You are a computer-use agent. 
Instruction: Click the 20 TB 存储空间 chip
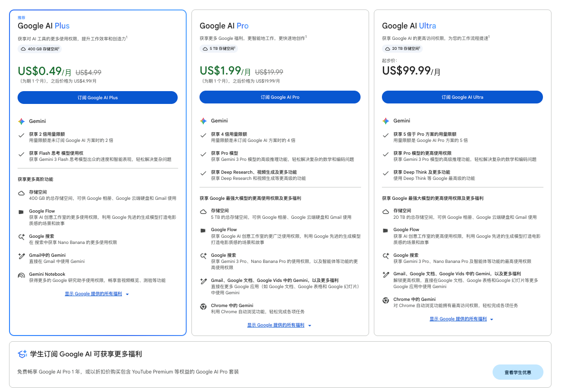(x=402, y=48)
